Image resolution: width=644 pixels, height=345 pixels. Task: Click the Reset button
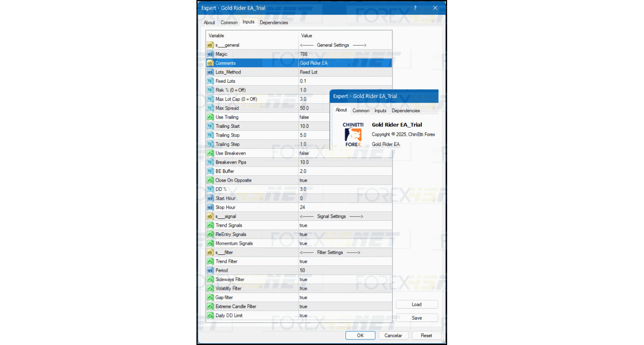pos(426,335)
